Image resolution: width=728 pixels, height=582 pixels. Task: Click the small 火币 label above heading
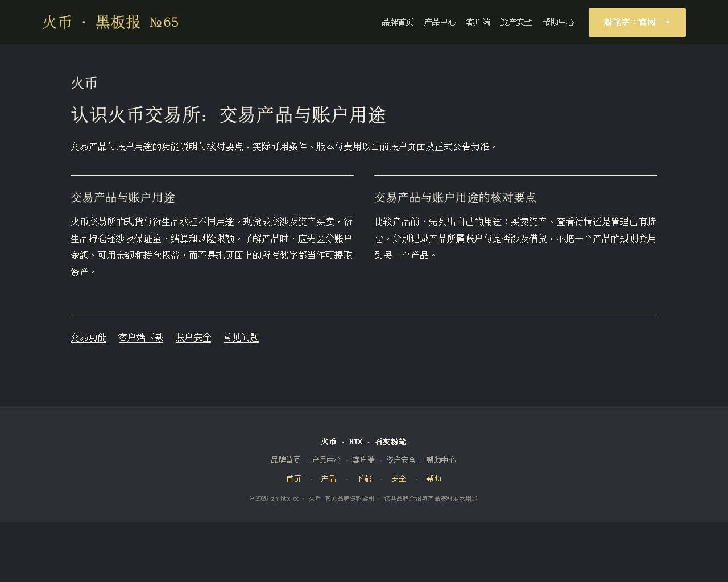(84, 83)
